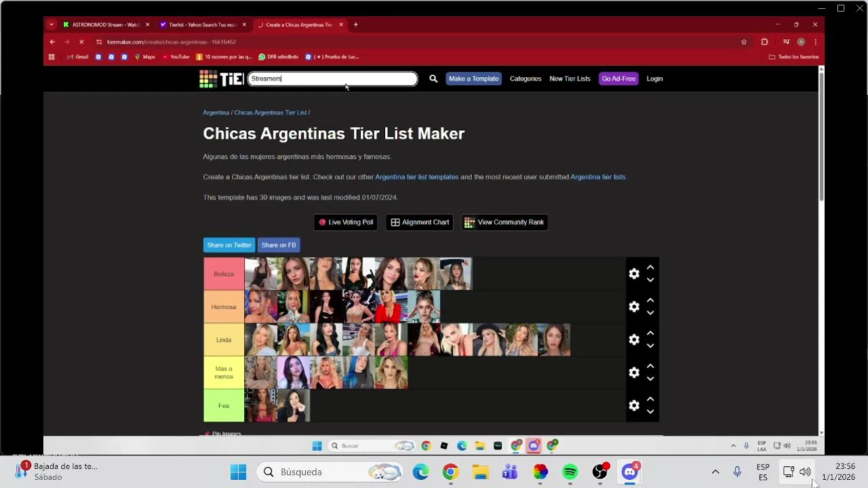Screen dimensions: 868x488
Task: Bookmark this page with star icon
Action: coord(744,42)
